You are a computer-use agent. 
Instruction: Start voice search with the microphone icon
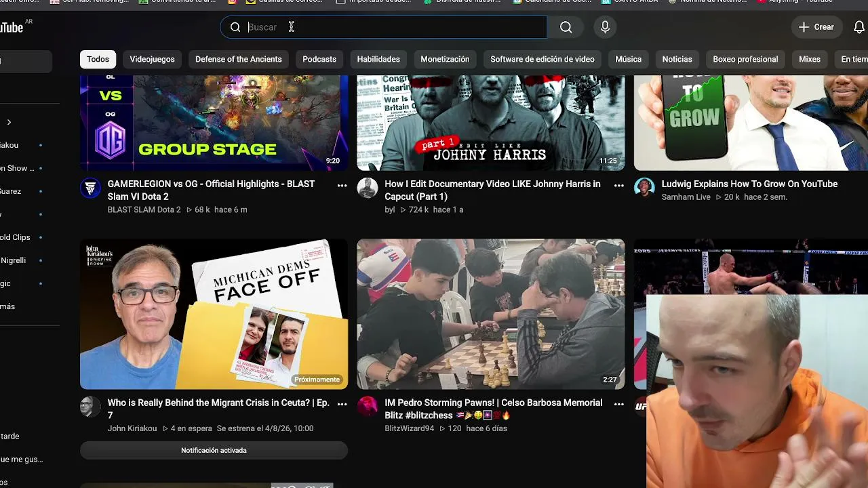(x=605, y=27)
